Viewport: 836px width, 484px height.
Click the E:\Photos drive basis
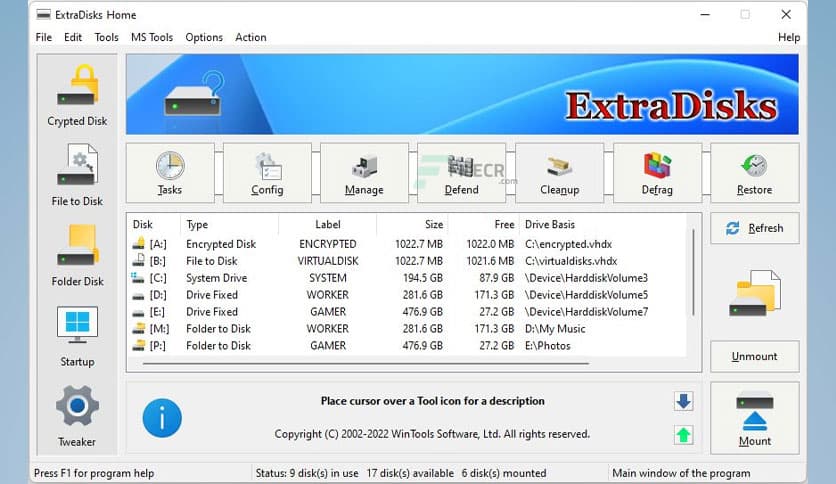tap(548, 346)
